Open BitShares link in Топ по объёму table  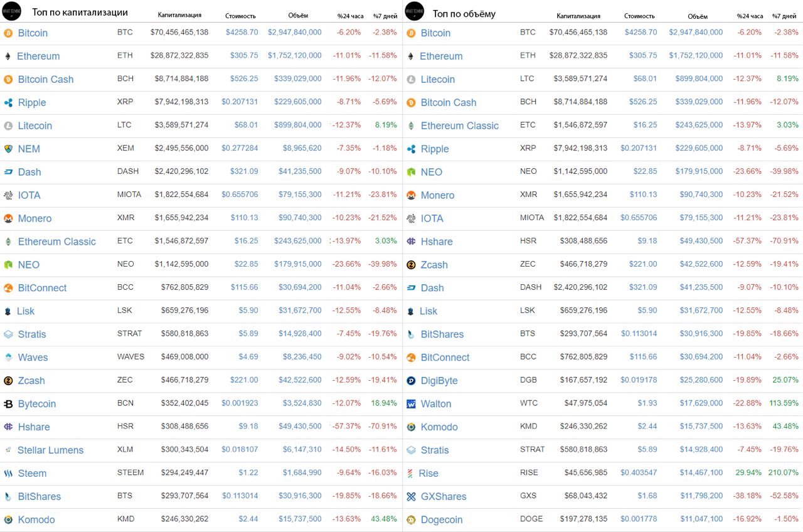(x=442, y=334)
